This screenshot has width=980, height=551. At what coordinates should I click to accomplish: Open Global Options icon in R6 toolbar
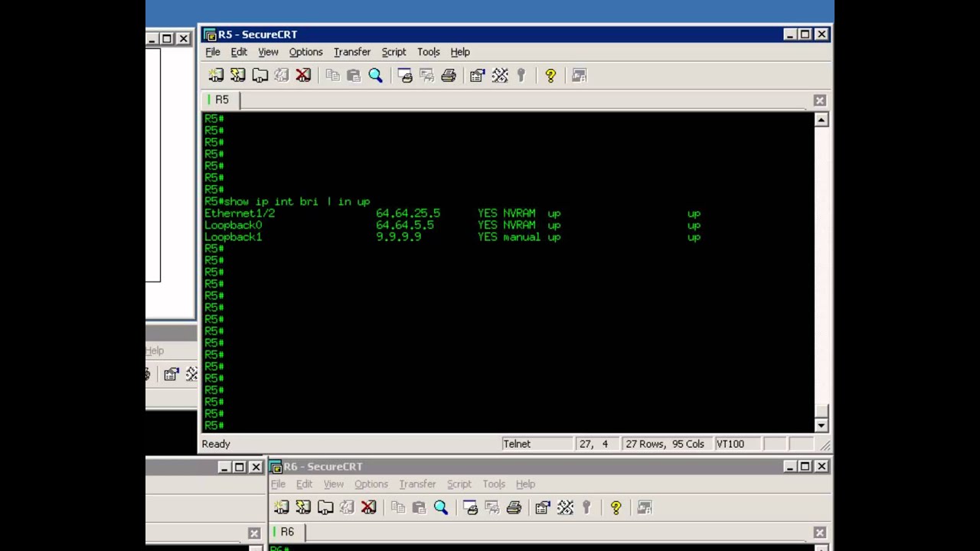(x=565, y=507)
